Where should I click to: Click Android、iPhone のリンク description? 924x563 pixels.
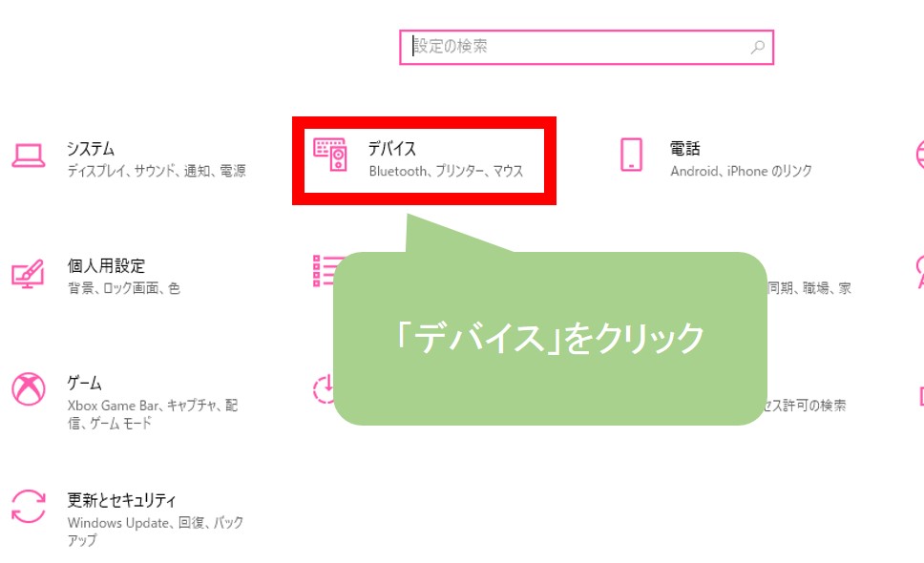point(741,171)
